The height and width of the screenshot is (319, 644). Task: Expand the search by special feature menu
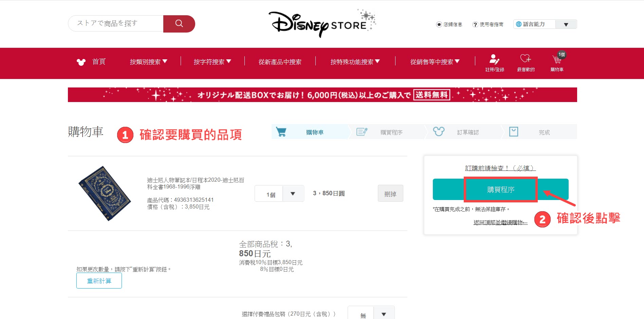pos(355,62)
